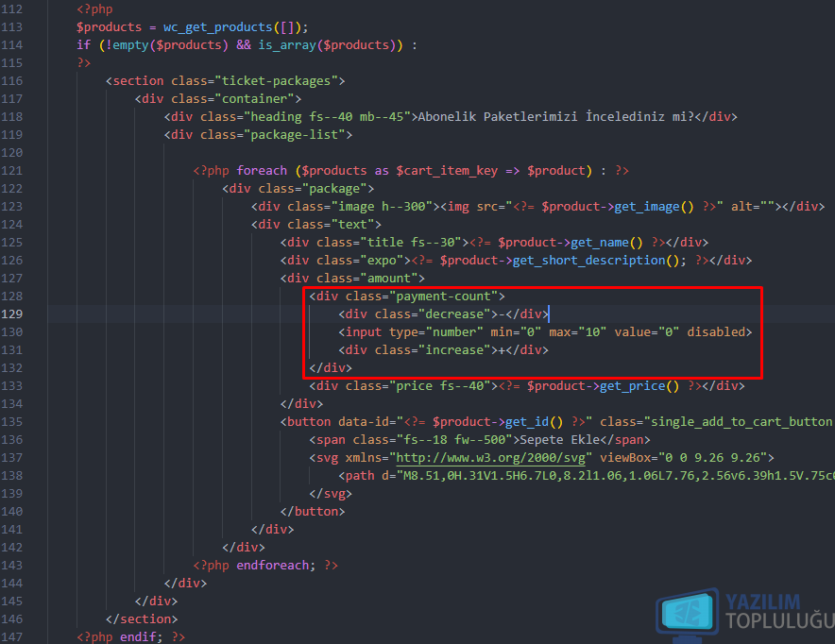
Task: Click the Sepete Ekle span text
Action: point(560,440)
